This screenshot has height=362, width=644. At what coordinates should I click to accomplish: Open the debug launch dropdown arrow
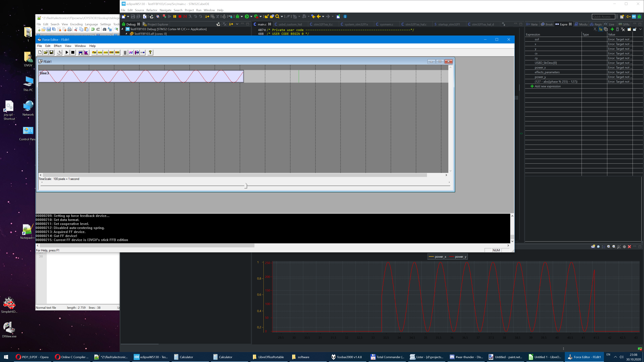click(x=242, y=16)
